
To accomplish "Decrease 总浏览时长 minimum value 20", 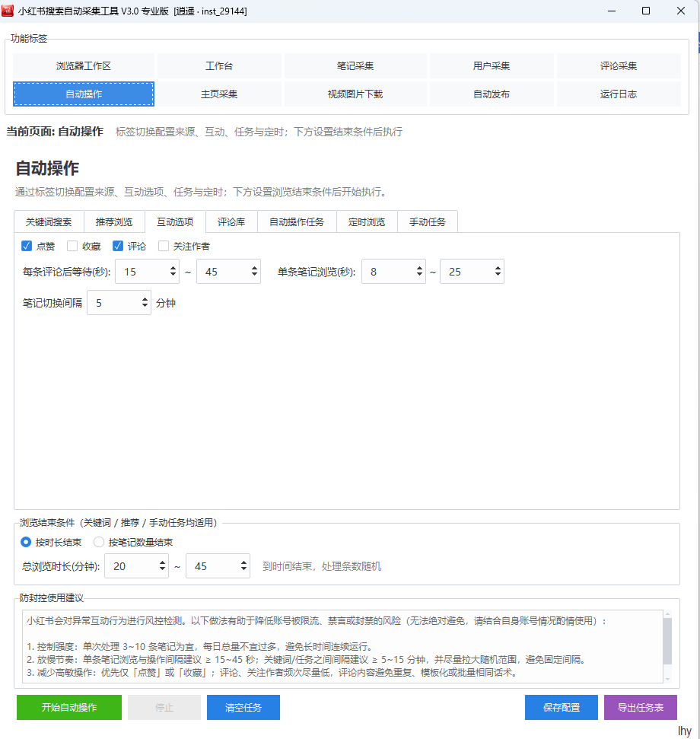I will 162,569.
